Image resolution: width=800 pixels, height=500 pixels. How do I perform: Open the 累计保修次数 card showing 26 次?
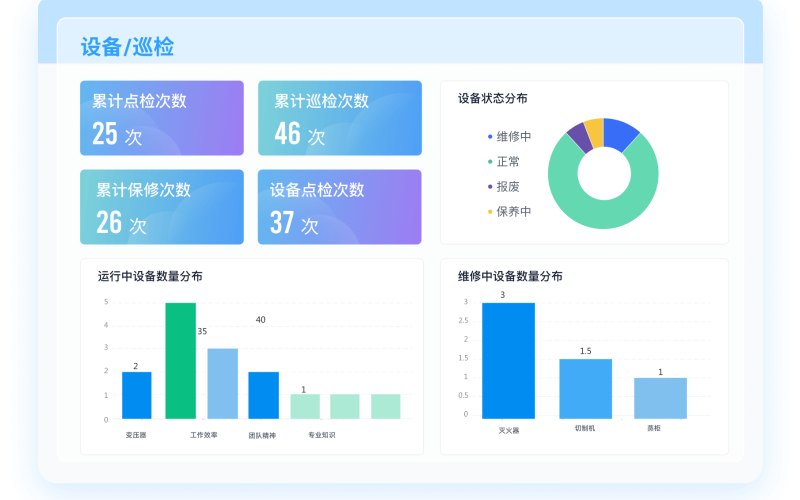pyautogui.click(x=162, y=207)
